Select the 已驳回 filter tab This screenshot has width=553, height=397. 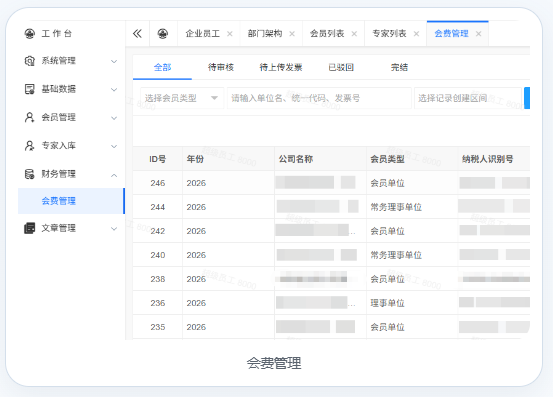[x=341, y=67]
